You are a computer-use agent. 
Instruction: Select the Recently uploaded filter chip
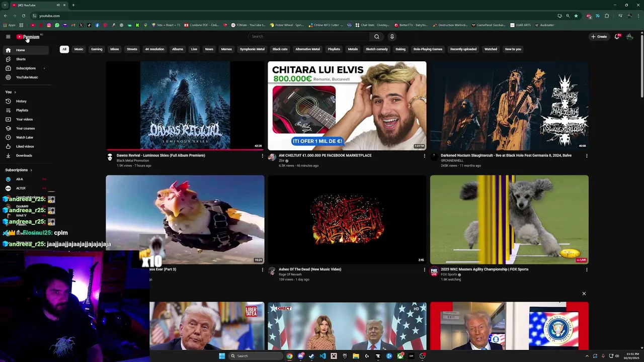click(x=463, y=49)
